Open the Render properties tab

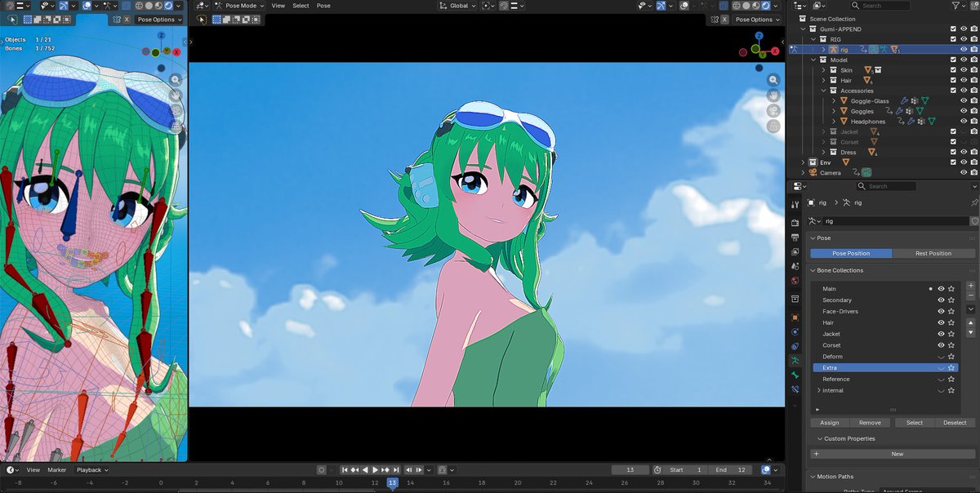click(x=795, y=222)
